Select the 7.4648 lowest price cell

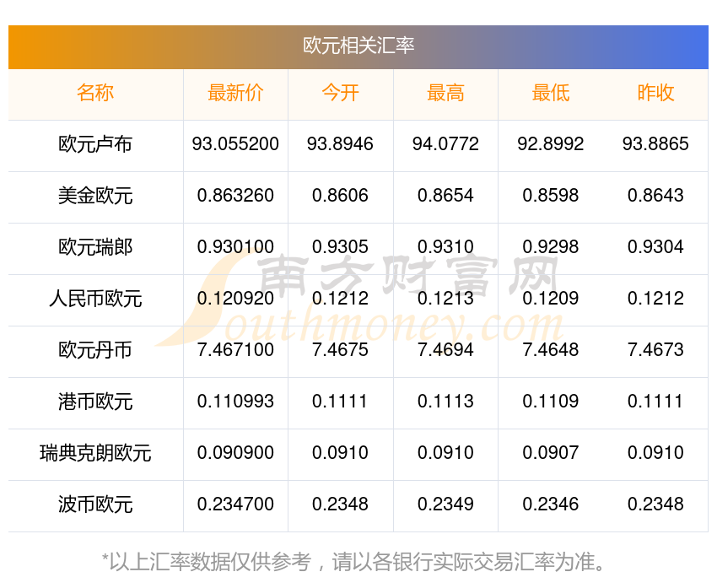tap(550, 350)
